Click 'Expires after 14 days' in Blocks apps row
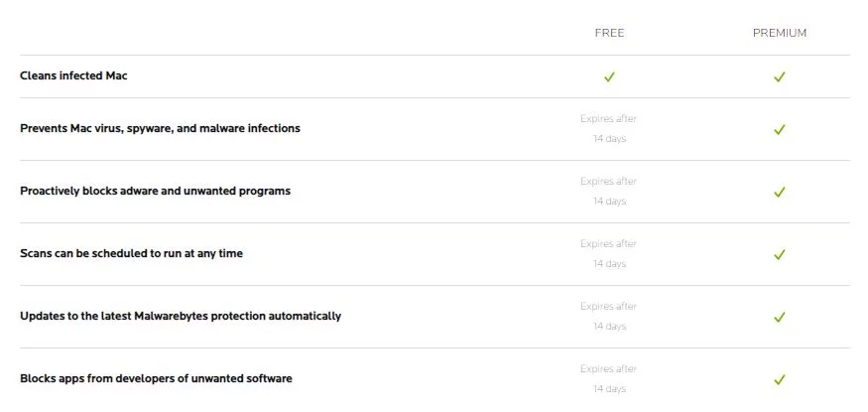868x412 pixels. [609, 379]
